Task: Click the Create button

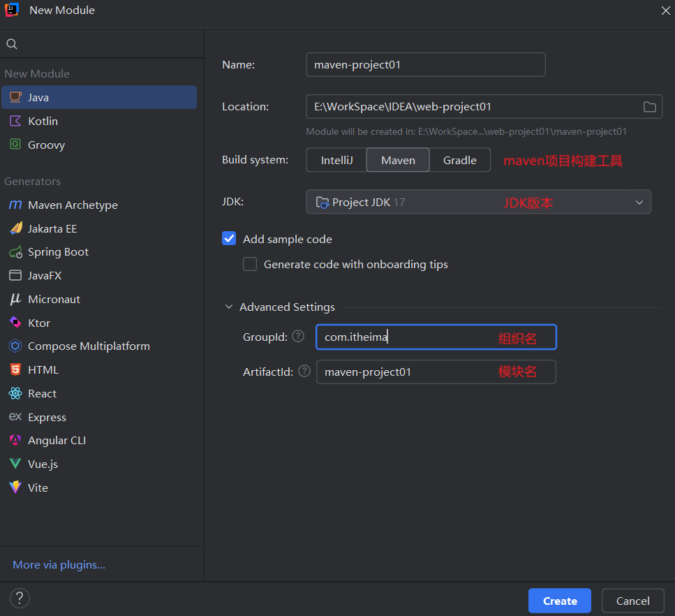Action: click(x=560, y=601)
